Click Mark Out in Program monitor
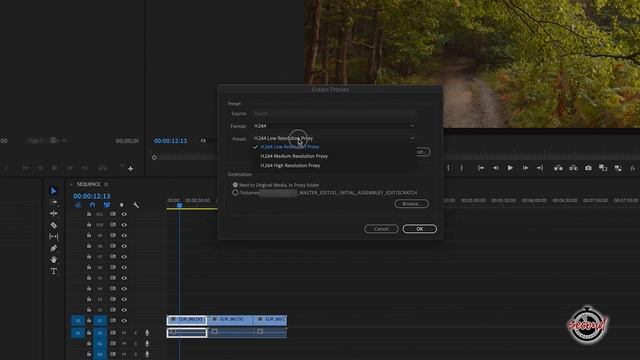 coord(462,168)
